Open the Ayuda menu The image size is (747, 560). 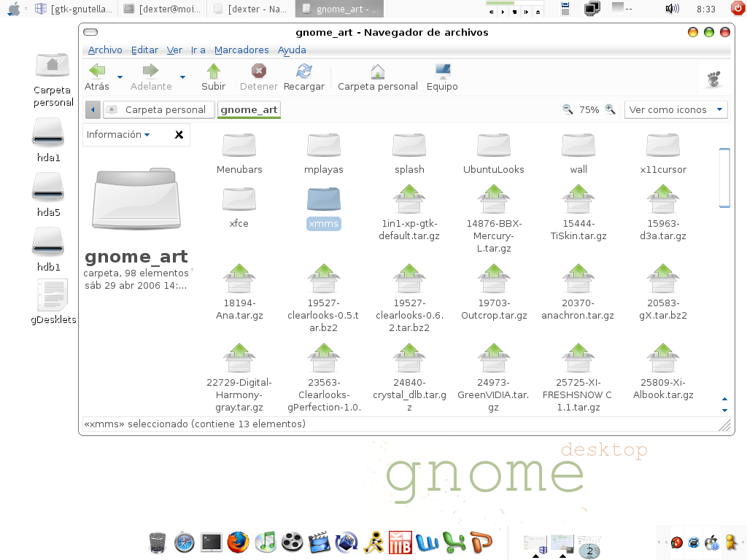[292, 50]
